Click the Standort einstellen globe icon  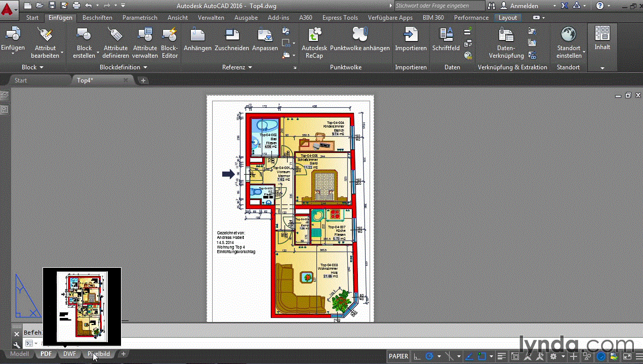[x=569, y=34]
